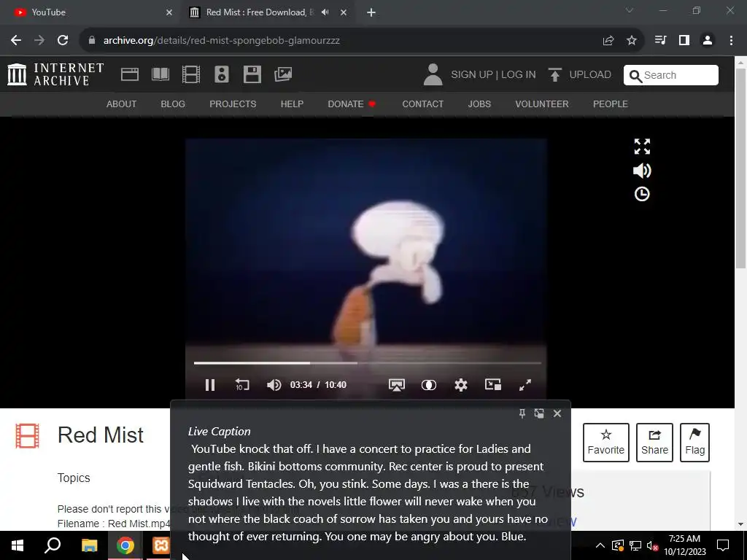Seek on the video progress bar
Screen dimensions: 747x560
click(368, 363)
